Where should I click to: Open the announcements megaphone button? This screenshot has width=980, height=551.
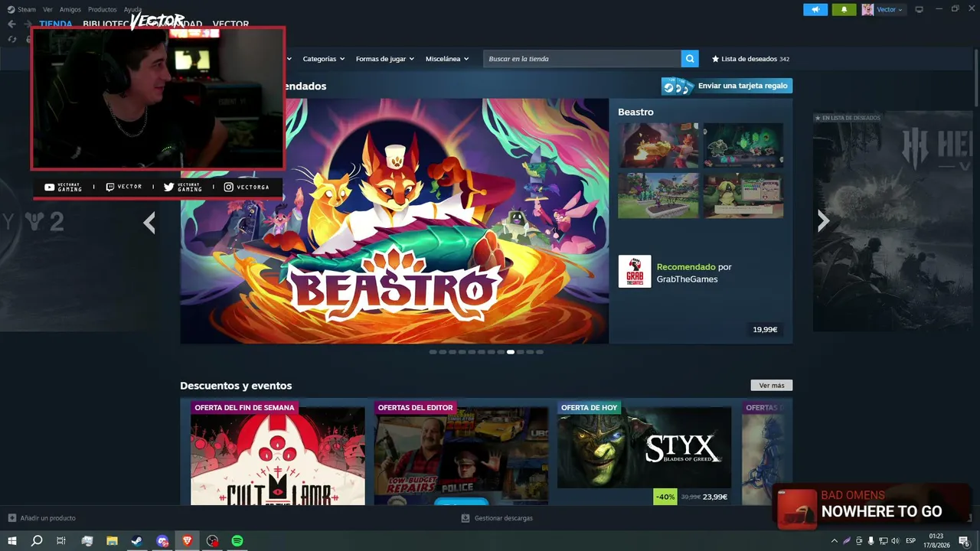coord(815,10)
